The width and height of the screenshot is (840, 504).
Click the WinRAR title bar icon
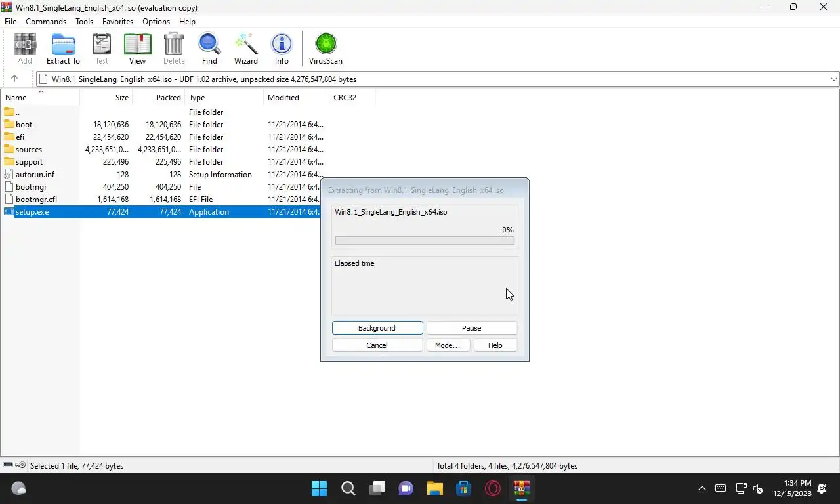point(7,7)
